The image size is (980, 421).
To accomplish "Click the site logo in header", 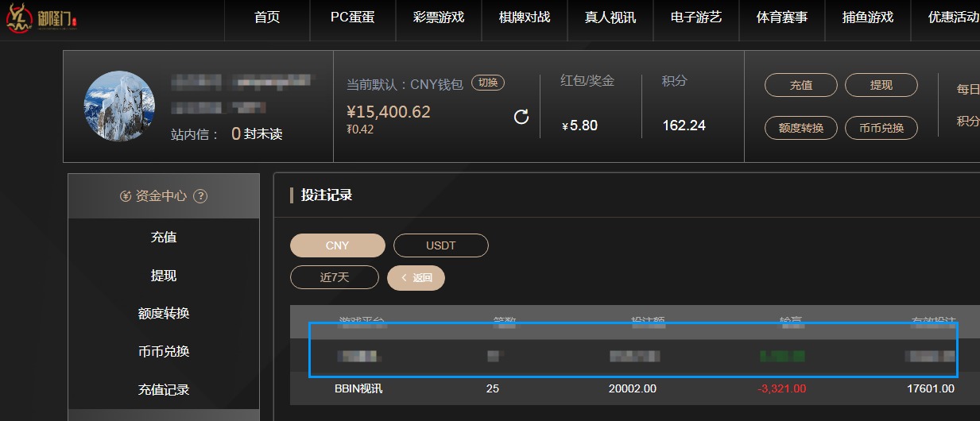I will click(x=41, y=19).
